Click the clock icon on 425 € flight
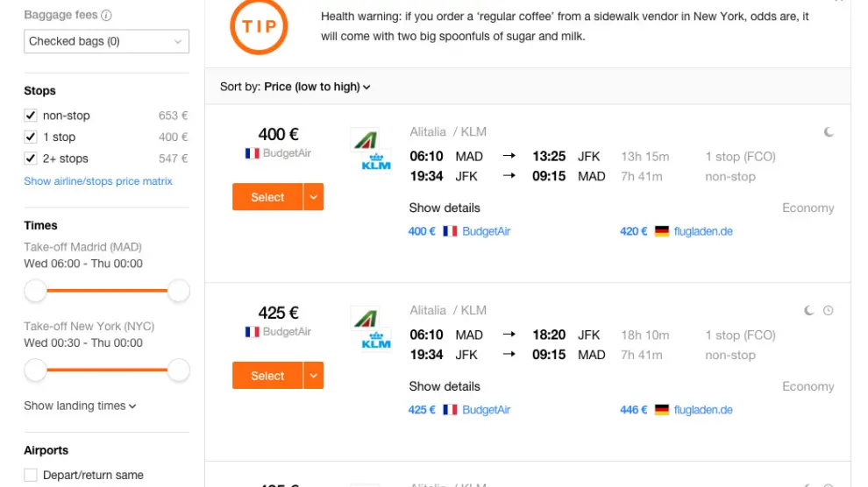Screen dimensions: 868x487 (829, 311)
